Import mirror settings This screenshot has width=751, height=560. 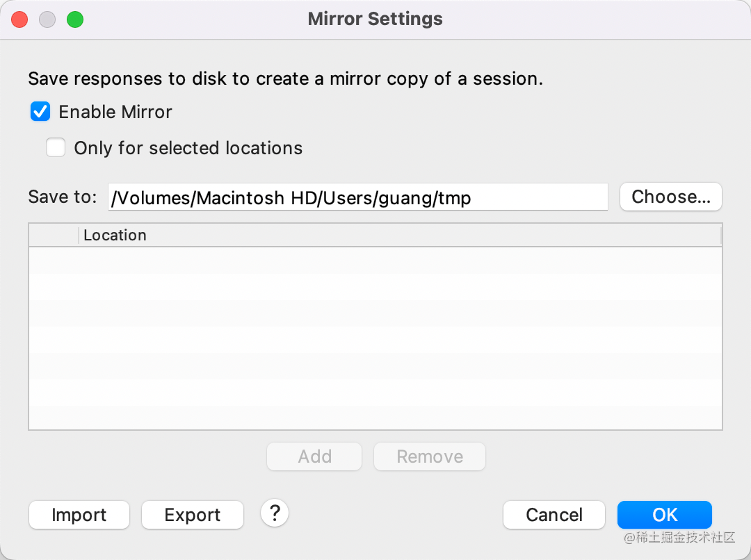(79, 515)
